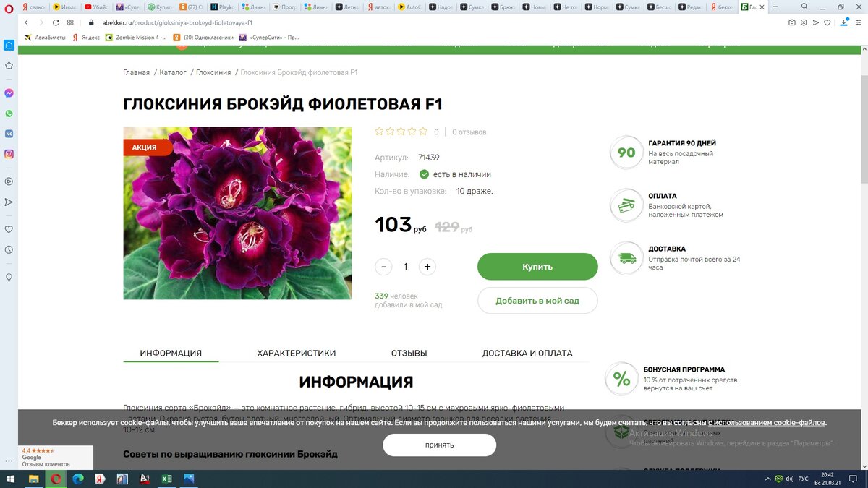
Task: Go to Глоксиния breadcrumb link
Action: pyautogui.click(x=213, y=72)
